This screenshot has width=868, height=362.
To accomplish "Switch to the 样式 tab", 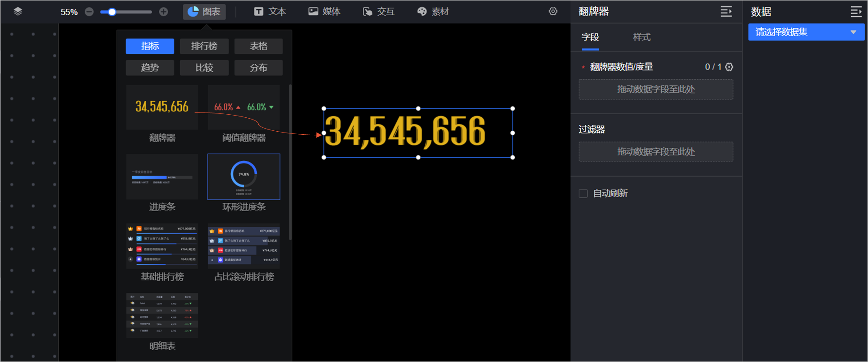I will click(641, 37).
